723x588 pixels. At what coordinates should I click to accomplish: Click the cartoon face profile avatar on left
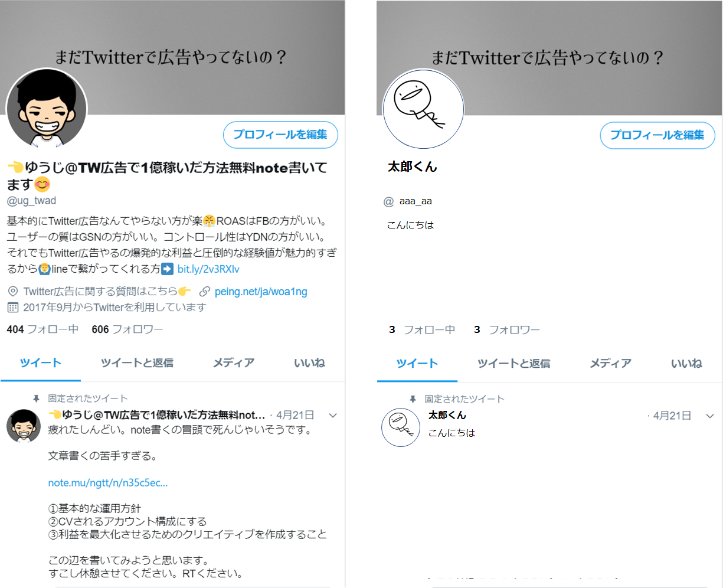coord(47,109)
